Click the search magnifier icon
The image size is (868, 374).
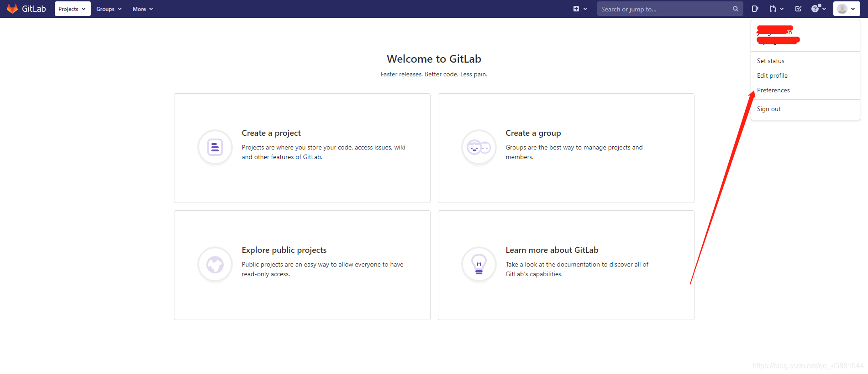pos(736,9)
